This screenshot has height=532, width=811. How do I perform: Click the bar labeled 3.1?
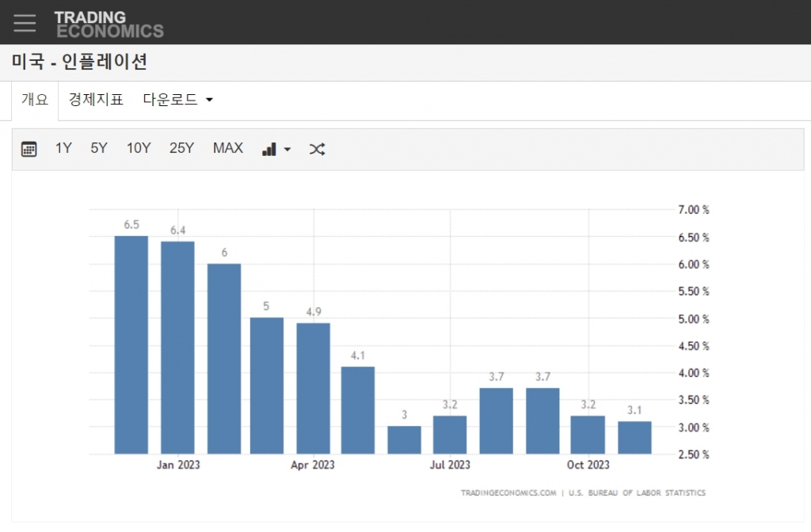click(x=634, y=438)
